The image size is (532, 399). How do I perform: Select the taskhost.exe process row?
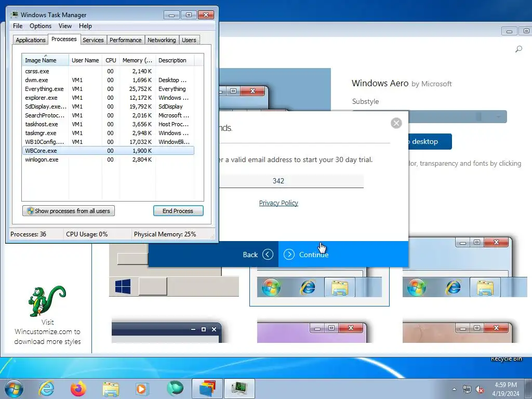pyautogui.click(x=108, y=124)
